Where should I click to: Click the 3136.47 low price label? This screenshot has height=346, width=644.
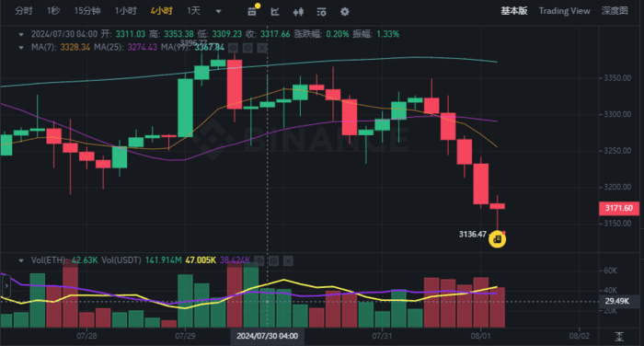click(x=472, y=235)
